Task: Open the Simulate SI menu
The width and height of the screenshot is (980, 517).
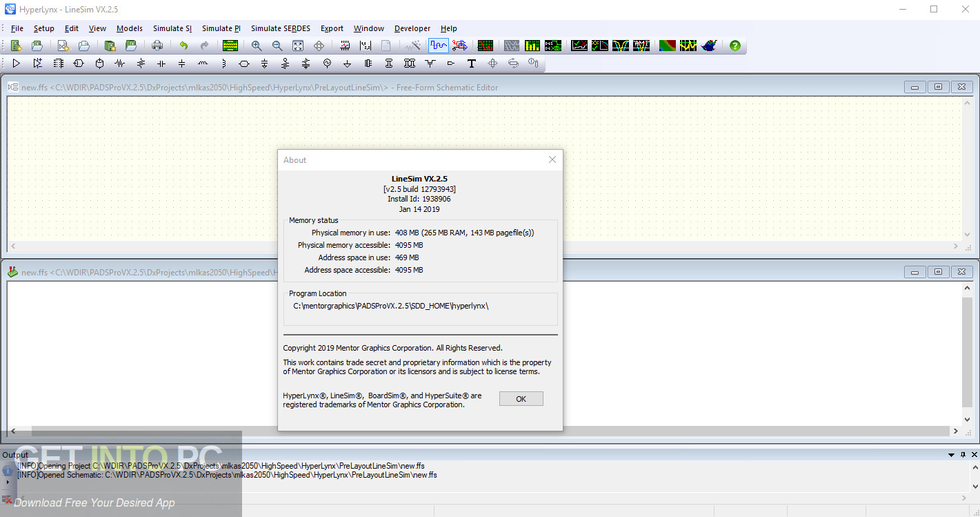Action: point(172,28)
